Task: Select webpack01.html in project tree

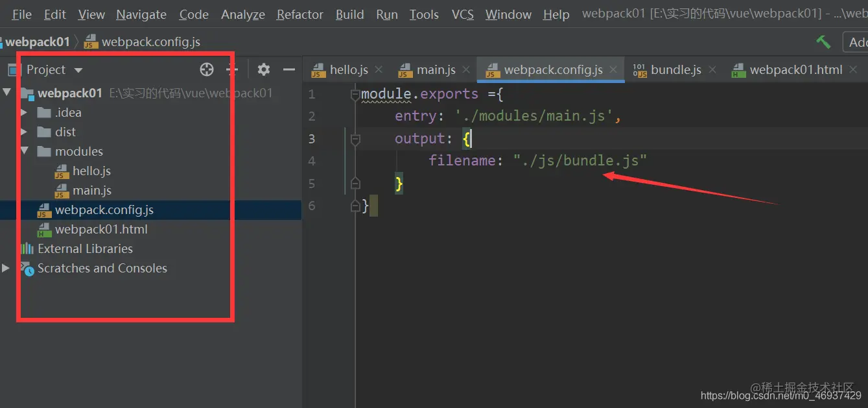Action: point(101,229)
